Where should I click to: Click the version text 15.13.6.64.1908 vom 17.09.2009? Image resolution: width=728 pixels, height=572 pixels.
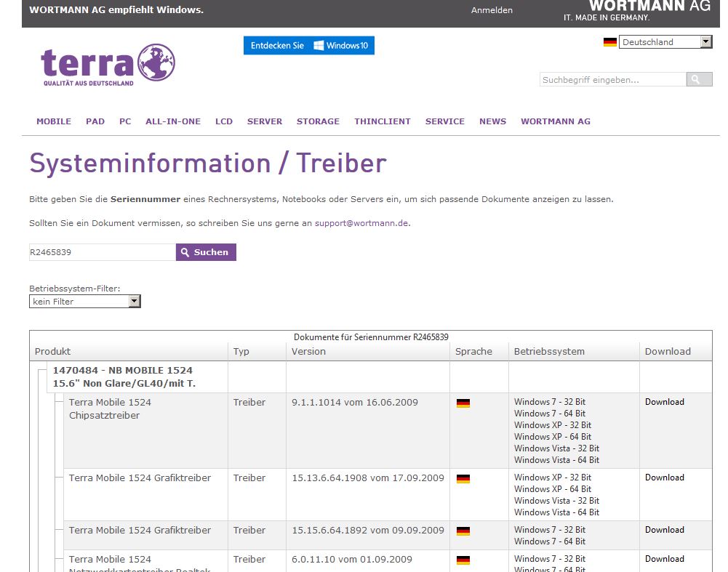click(x=368, y=478)
